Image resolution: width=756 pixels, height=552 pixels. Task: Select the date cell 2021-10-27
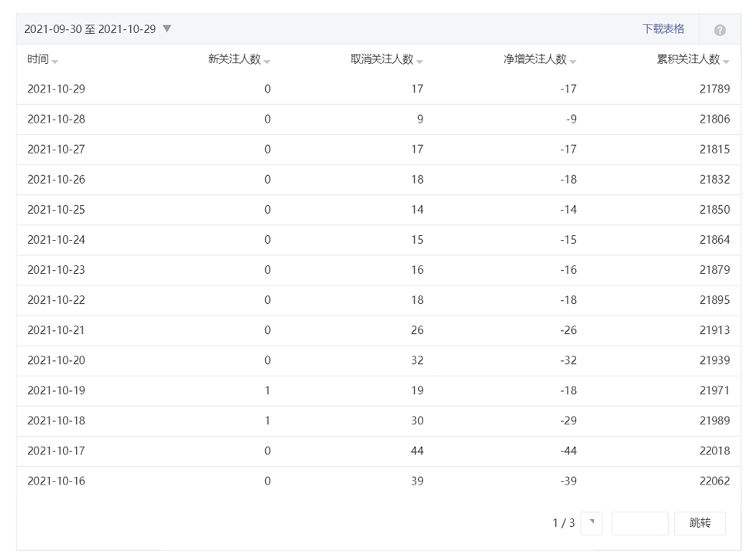(57, 149)
